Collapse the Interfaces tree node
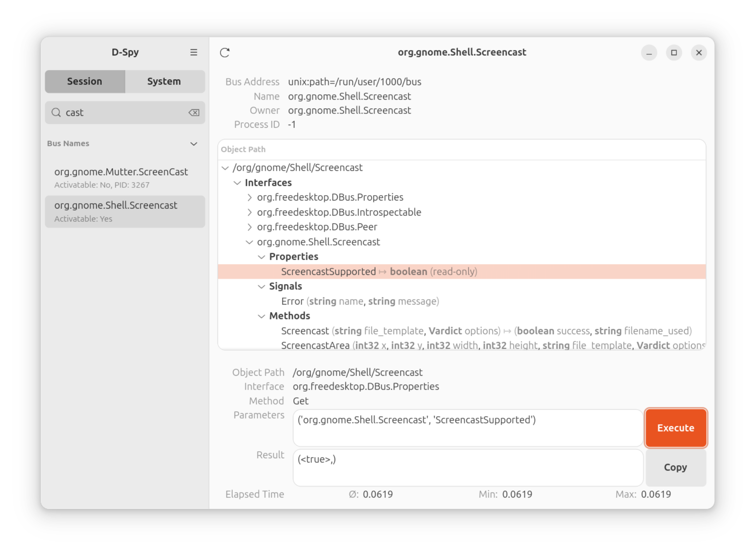Screen dimensions: 756x554 pyautogui.click(x=237, y=183)
